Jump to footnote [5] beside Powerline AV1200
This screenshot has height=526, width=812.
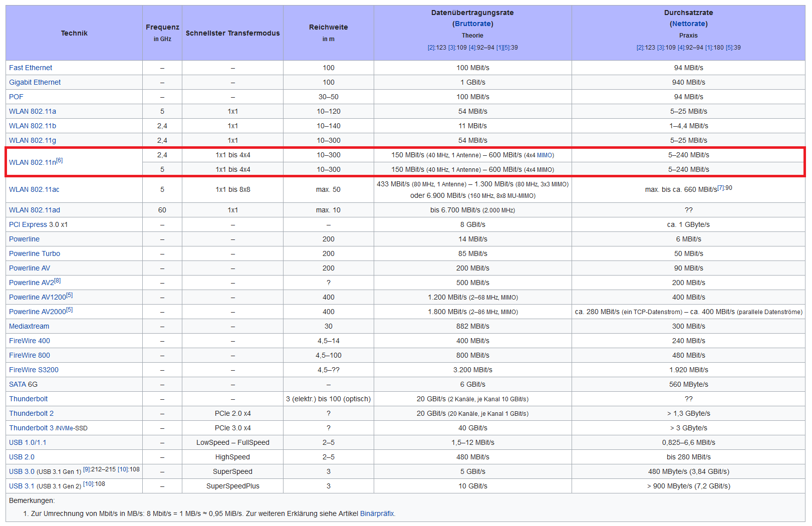(70, 295)
